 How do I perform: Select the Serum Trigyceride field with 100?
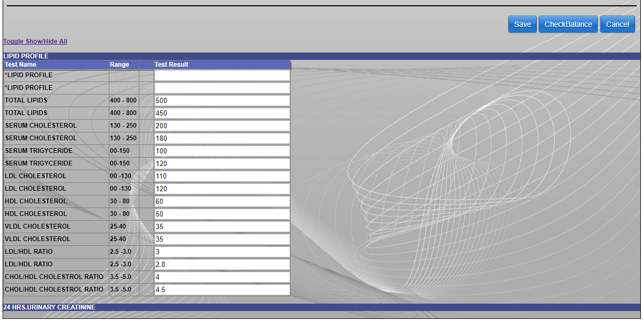tap(222, 151)
